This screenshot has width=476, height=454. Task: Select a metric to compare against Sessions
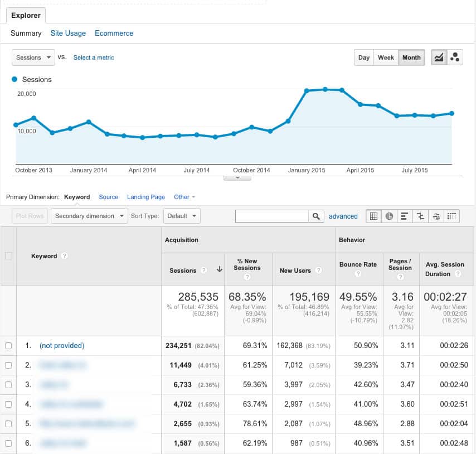(x=93, y=57)
